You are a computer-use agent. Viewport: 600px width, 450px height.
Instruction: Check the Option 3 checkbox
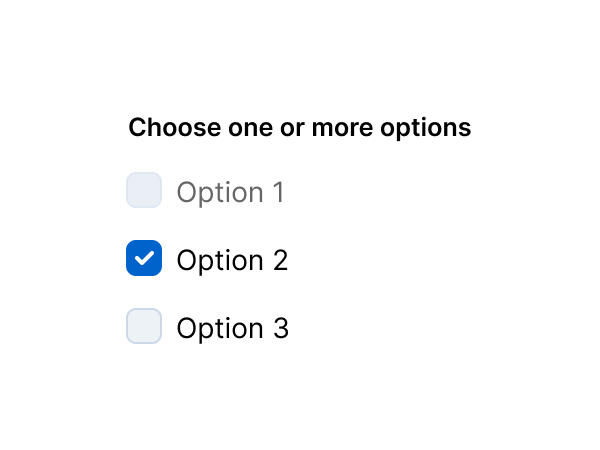point(144,326)
